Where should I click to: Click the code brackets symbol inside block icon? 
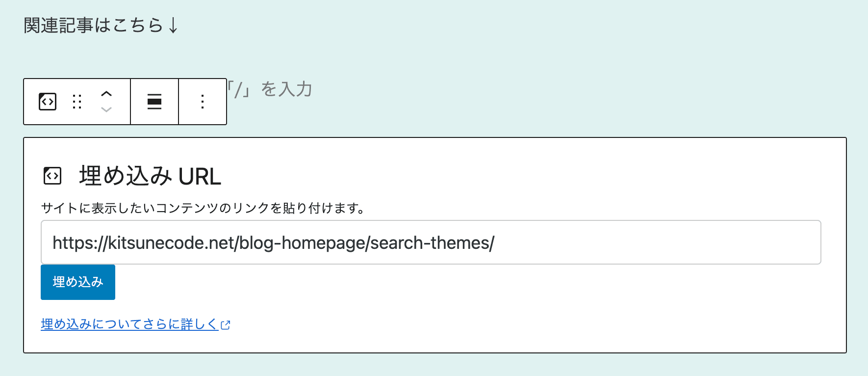47,102
